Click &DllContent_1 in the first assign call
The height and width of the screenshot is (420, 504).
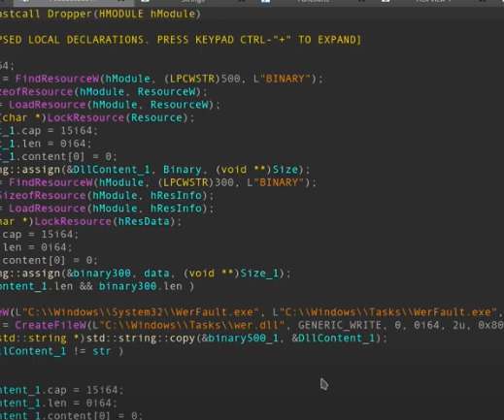108,170
